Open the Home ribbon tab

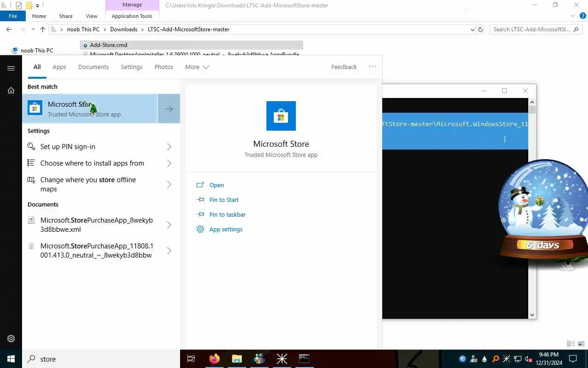click(39, 16)
